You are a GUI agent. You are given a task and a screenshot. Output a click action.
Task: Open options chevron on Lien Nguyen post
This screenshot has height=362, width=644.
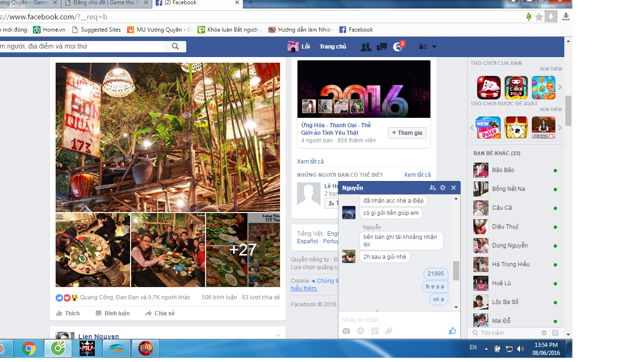(278, 335)
